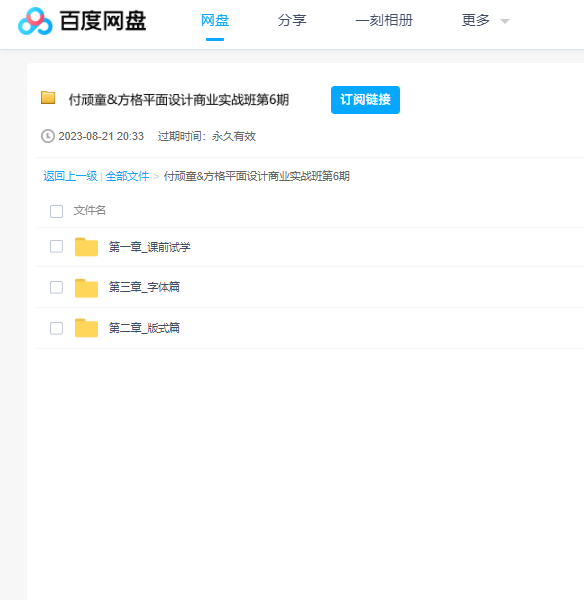Screen dimensions: 584x600
Task: Click the 过期时间：永久有效 text
Action: (x=207, y=136)
